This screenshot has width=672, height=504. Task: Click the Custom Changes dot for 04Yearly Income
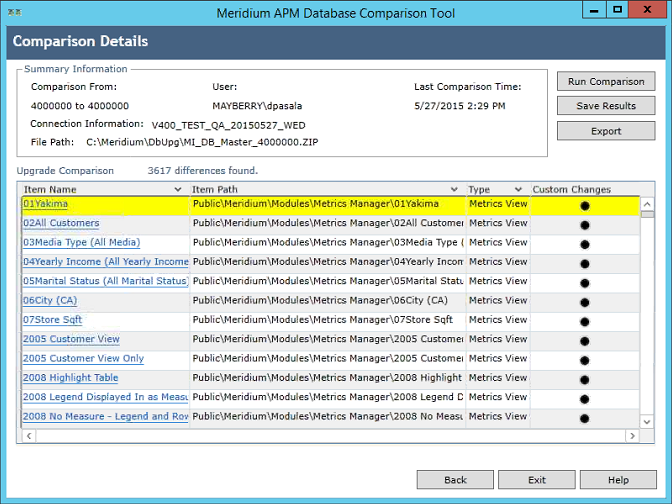585,264
